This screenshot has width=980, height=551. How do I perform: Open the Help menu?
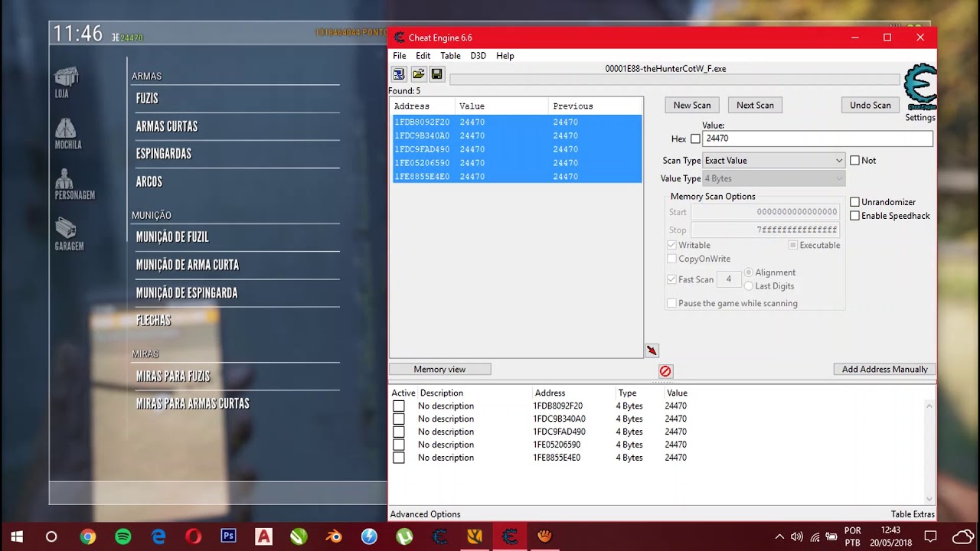[505, 56]
